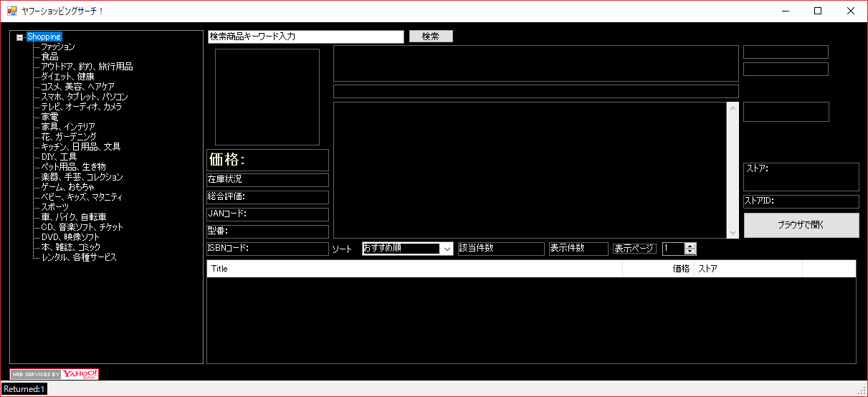This screenshot has height=397, width=868.
Task: Click the ストア: store name field
Action: [801, 177]
